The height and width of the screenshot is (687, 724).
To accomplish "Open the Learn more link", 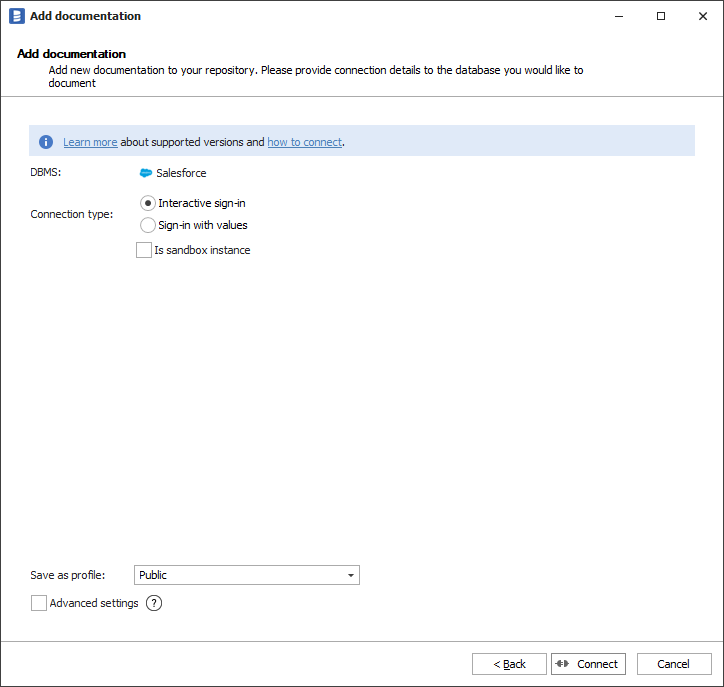I will pos(90,142).
